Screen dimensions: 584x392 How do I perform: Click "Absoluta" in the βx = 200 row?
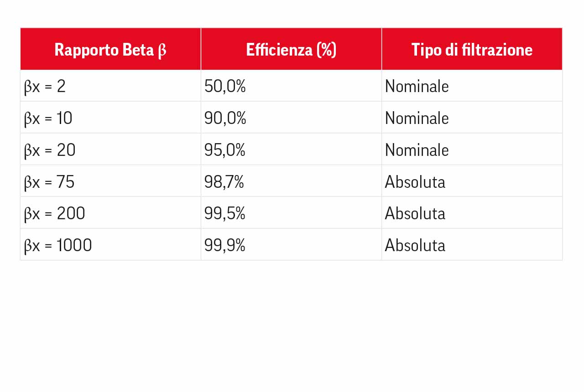415,213
